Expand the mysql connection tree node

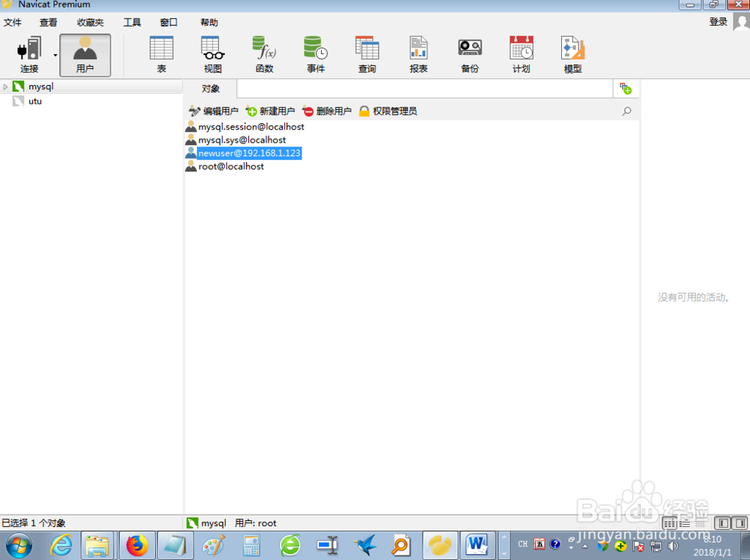(x=5, y=86)
